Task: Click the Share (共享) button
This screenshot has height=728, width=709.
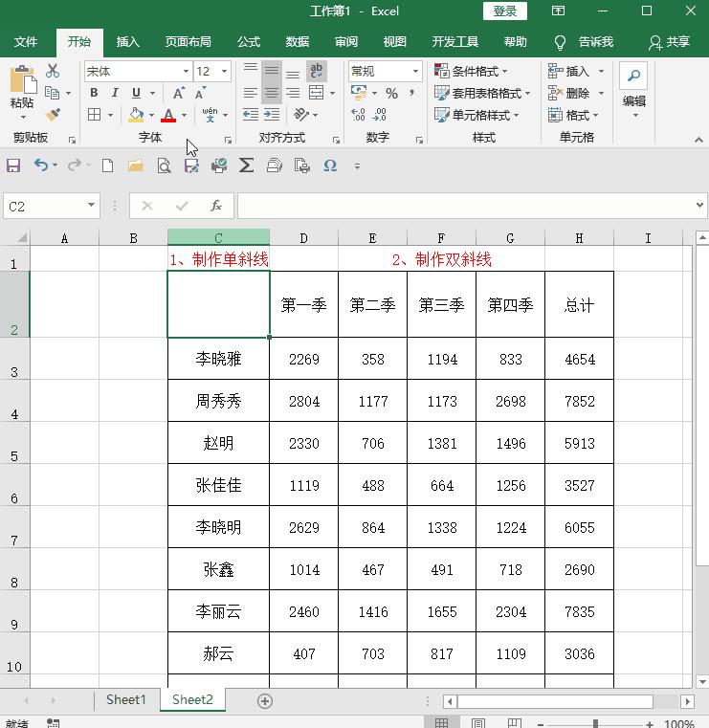Action: pyautogui.click(x=670, y=42)
